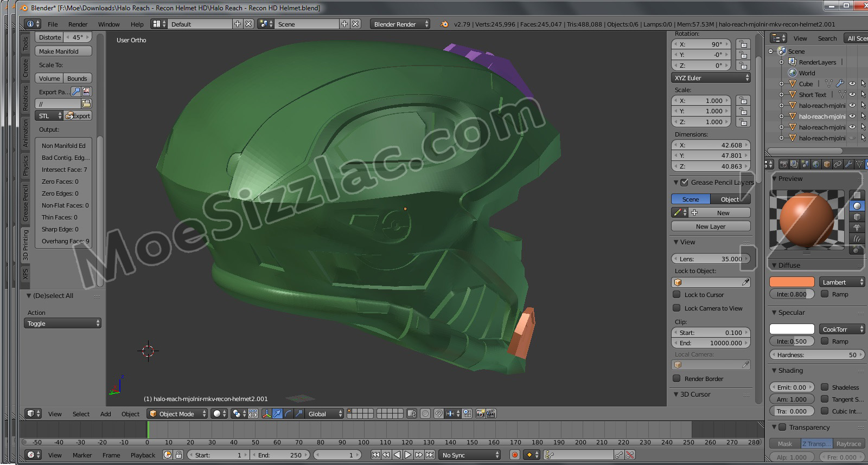Click the Export button

pyautogui.click(x=78, y=116)
